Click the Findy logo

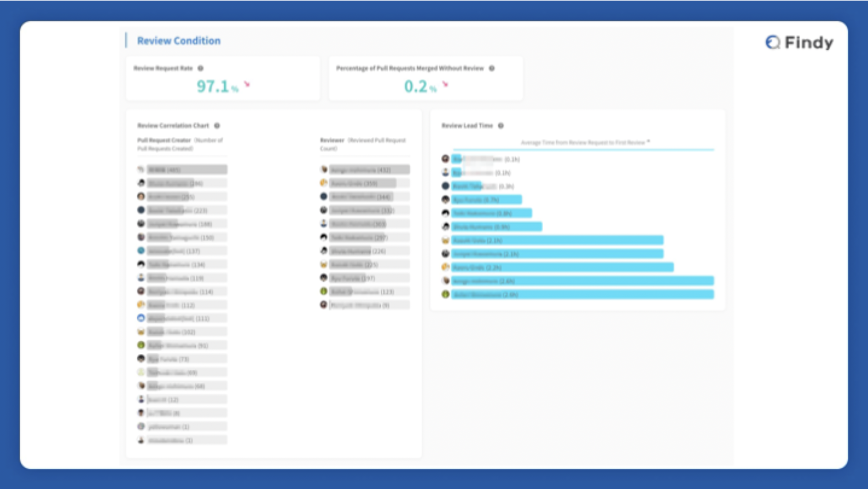click(799, 42)
